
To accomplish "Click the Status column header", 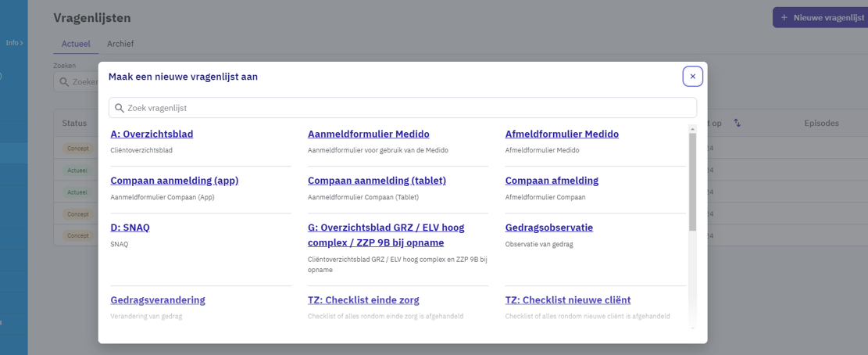I will (74, 123).
